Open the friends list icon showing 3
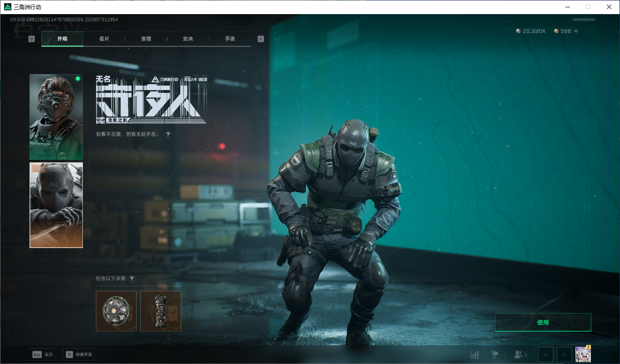Image resolution: width=620 pixels, height=364 pixels. 520,354
